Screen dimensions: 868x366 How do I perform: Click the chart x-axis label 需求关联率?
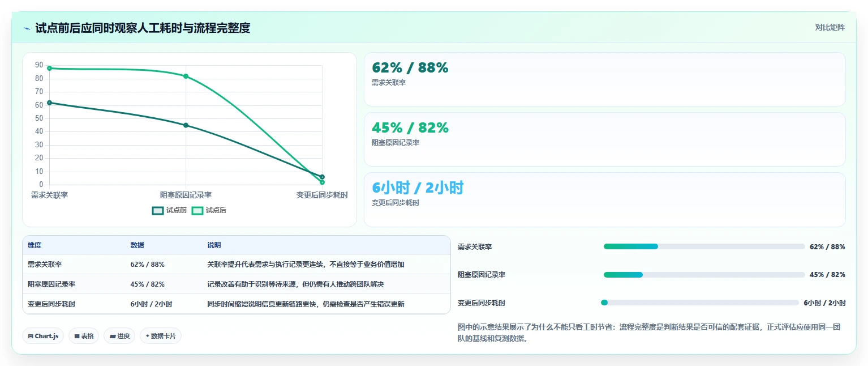pos(50,195)
